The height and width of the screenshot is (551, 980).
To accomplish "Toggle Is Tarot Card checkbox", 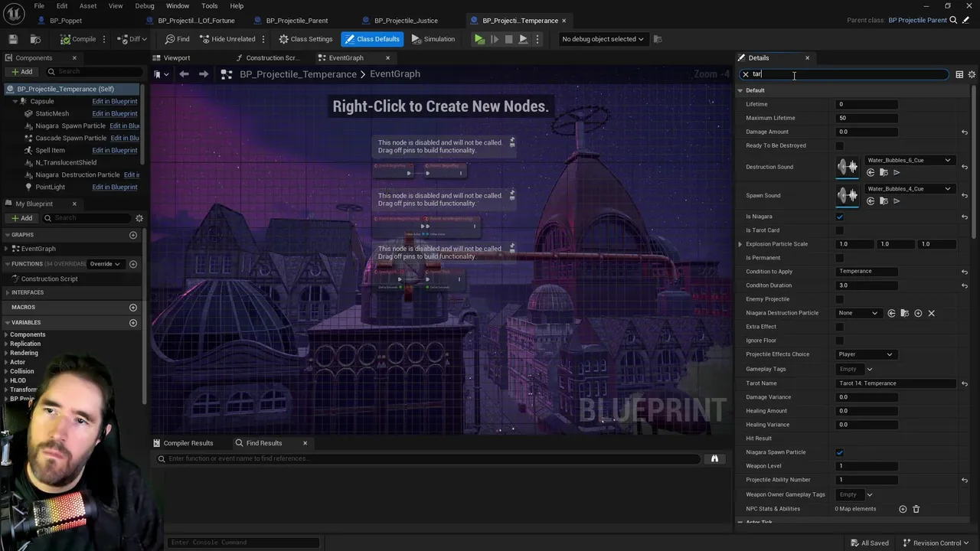I will (x=840, y=230).
